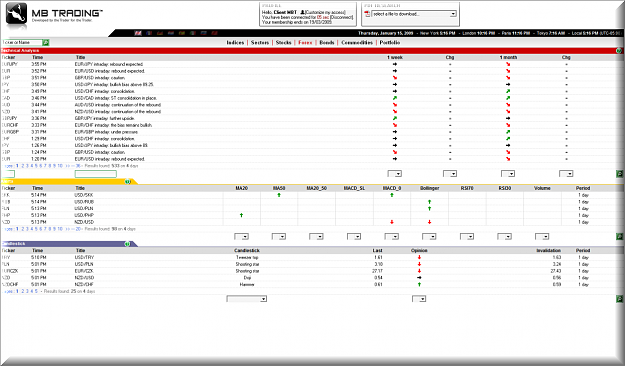Go to page 10 of Alerts results
The width and height of the screenshot is (625, 366).
click(60, 229)
